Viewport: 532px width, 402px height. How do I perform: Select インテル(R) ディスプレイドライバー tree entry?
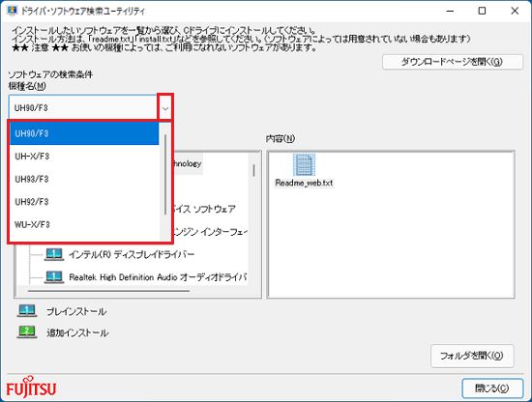[x=132, y=254]
